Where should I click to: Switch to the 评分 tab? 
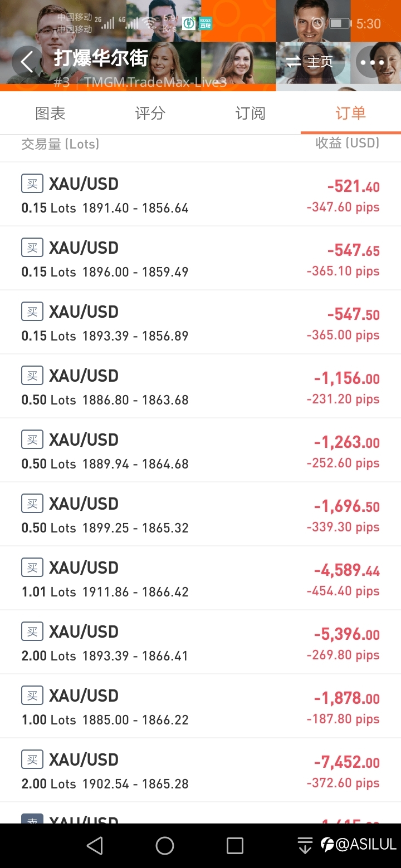point(150,114)
